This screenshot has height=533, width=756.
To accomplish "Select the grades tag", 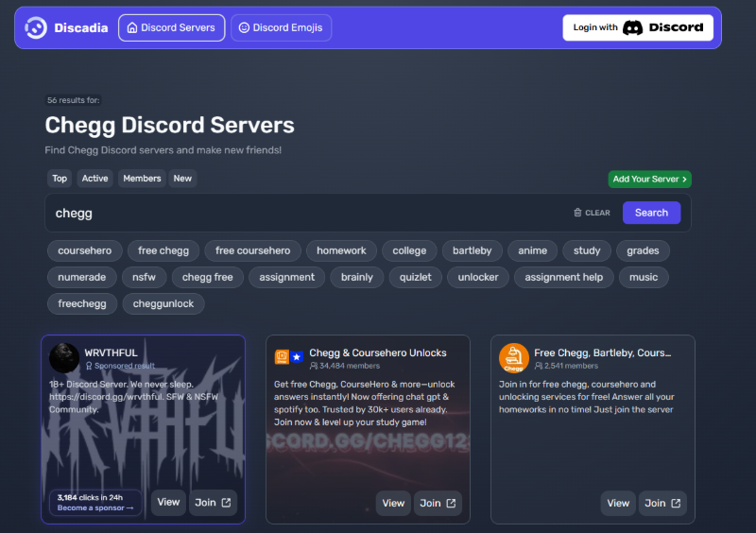I will [643, 250].
